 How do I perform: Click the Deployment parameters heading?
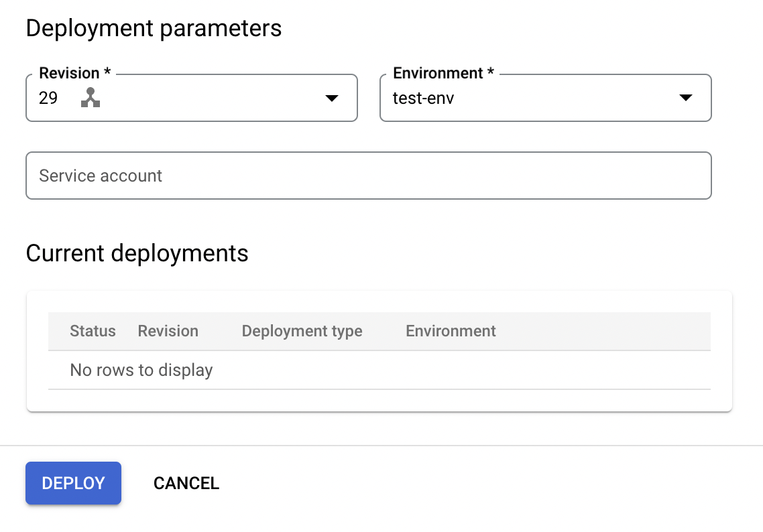coord(154,28)
